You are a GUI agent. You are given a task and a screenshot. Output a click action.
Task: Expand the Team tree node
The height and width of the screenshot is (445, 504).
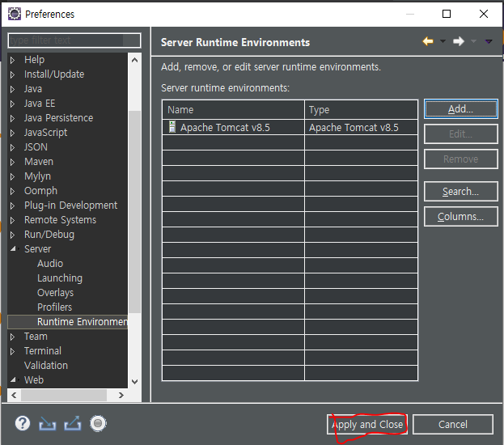(x=12, y=337)
